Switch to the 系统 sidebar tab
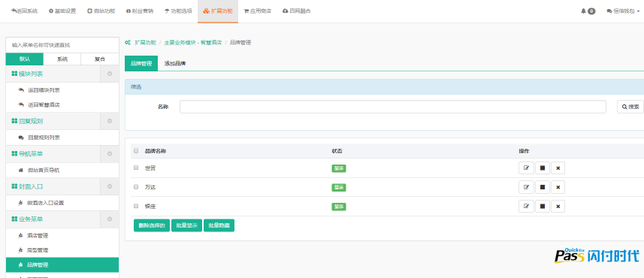The image size is (644, 278). (62, 59)
